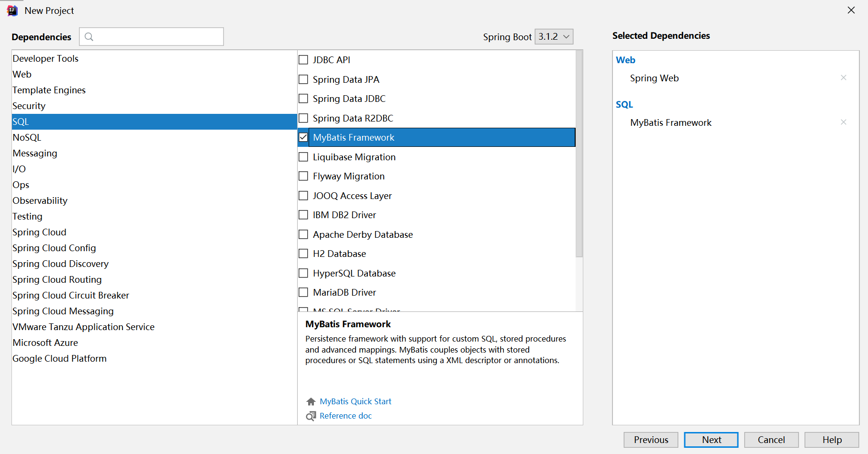Open the Spring Boot version dropdown
The image size is (868, 454).
point(554,37)
